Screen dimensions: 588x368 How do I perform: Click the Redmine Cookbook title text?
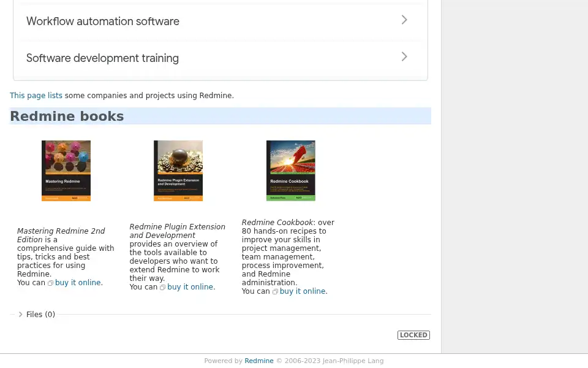pos(277,222)
